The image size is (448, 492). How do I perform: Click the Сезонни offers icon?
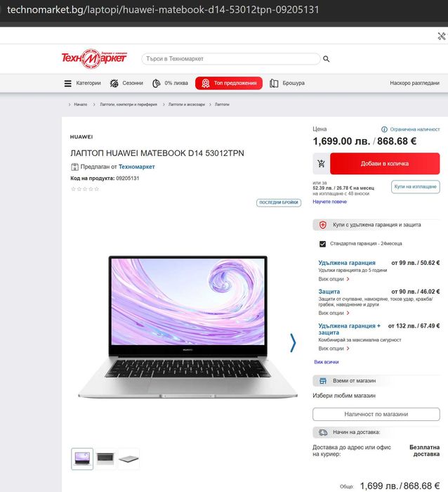pos(114,83)
